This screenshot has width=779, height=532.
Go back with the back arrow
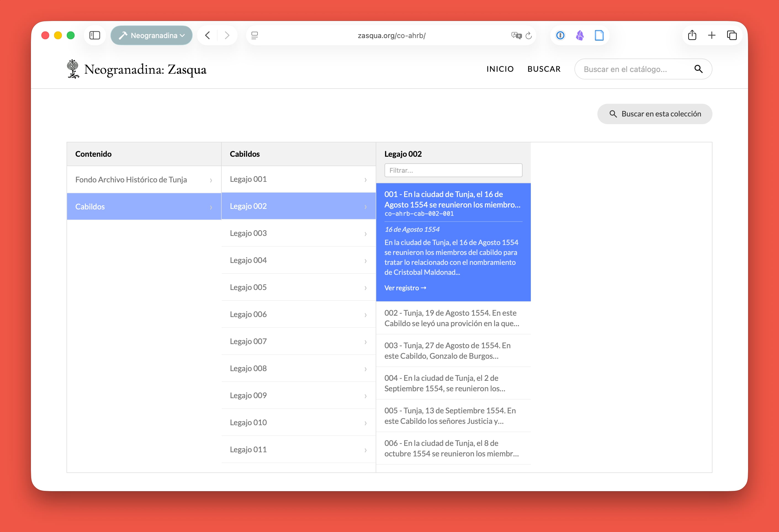208,35
